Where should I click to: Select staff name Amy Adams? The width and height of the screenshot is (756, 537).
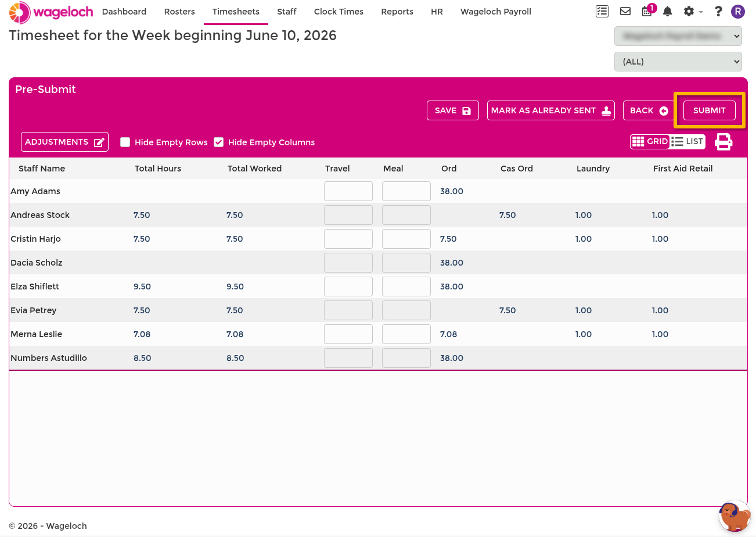coord(35,191)
